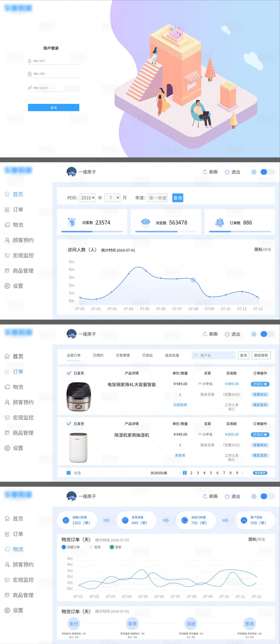
Task: Open 商品管理 from the dashboard screen sidebar
Action: point(19,270)
